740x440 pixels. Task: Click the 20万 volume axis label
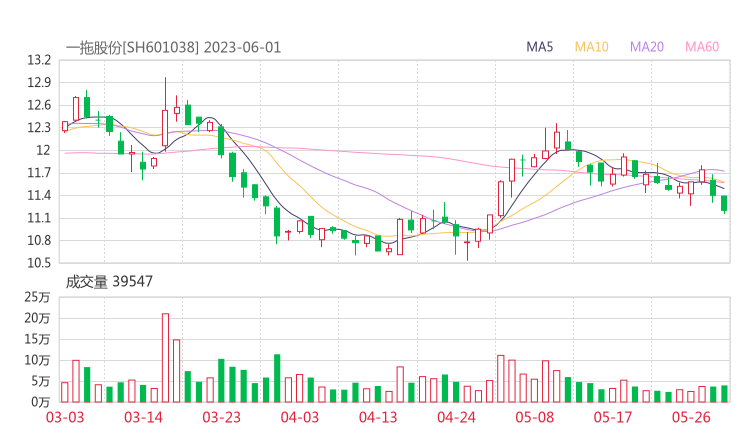(37, 318)
